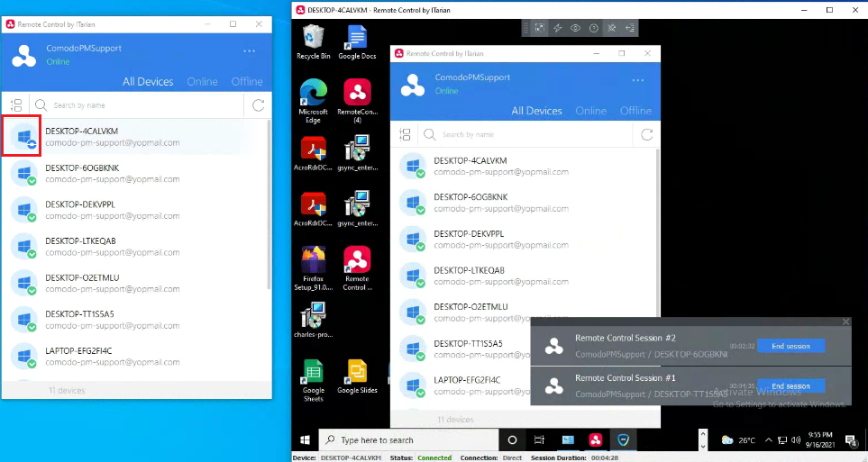868x462 pixels.
Task: Select DESKTOP-LTKEQAB in the left window
Action: point(135,246)
